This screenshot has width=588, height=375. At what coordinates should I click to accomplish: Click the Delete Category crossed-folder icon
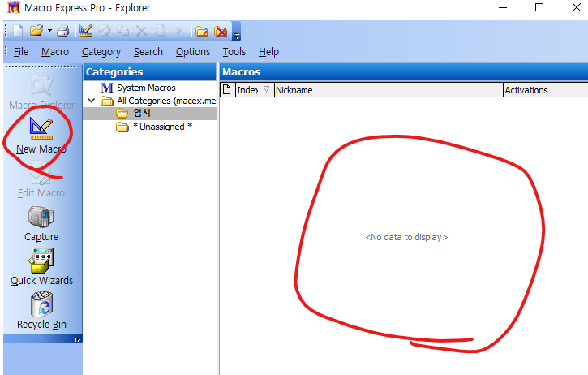(x=221, y=32)
